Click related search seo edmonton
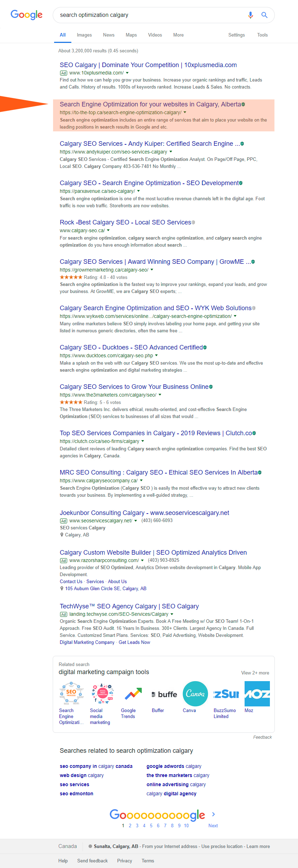This screenshot has height=868, width=298. click(77, 794)
